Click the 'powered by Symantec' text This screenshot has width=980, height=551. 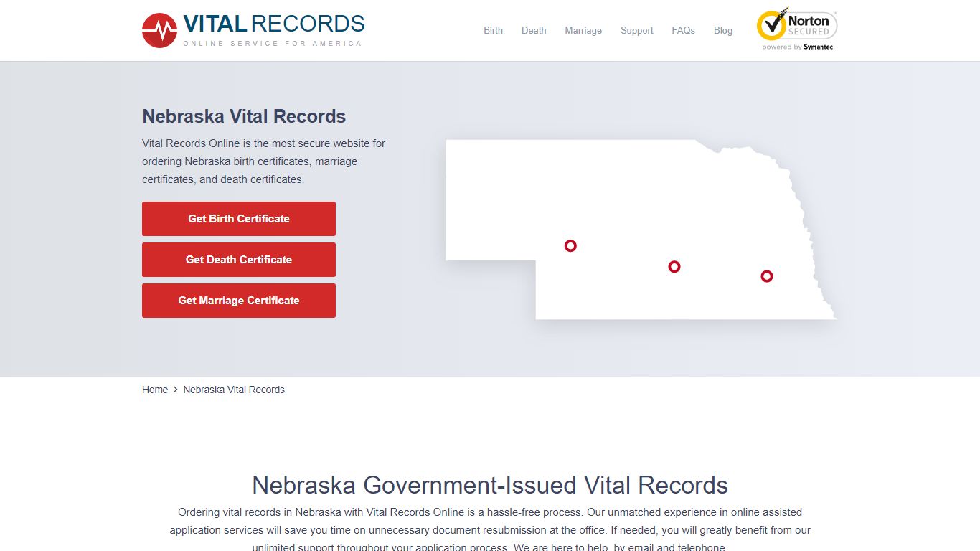(x=797, y=47)
